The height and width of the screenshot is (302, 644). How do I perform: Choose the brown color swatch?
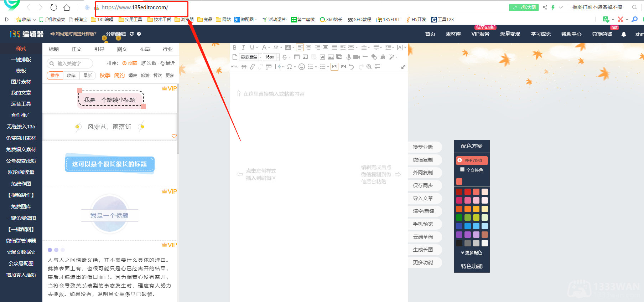click(485, 235)
